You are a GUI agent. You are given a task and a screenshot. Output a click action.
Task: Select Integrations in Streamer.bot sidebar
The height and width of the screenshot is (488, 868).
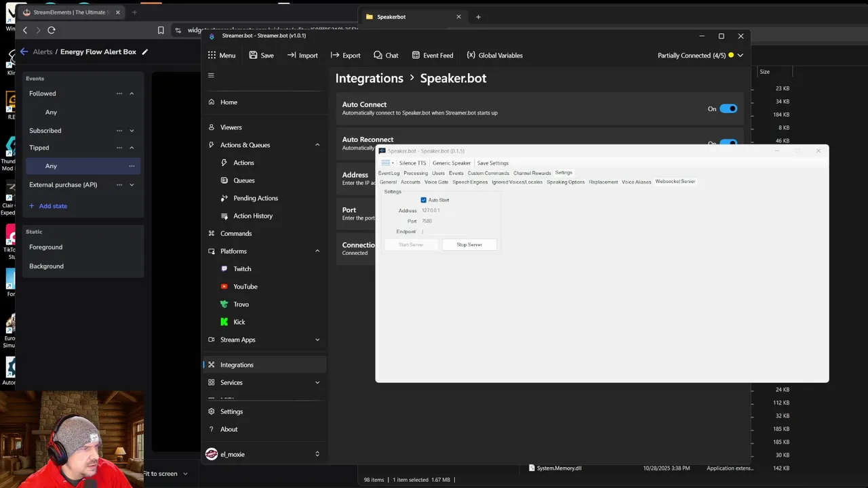click(x=264, y=365)
